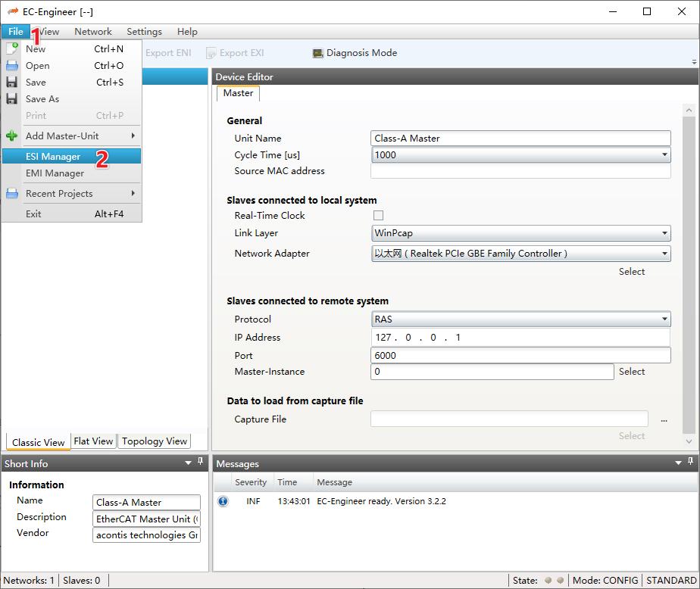This screenshot has height=589, width=700.
Task: Pin the Short Info panel
Action: 200,462
